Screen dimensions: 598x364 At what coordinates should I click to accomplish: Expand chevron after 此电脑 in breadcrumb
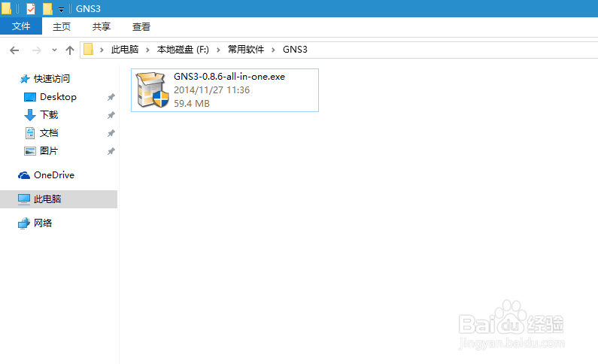tap(147, 50)
